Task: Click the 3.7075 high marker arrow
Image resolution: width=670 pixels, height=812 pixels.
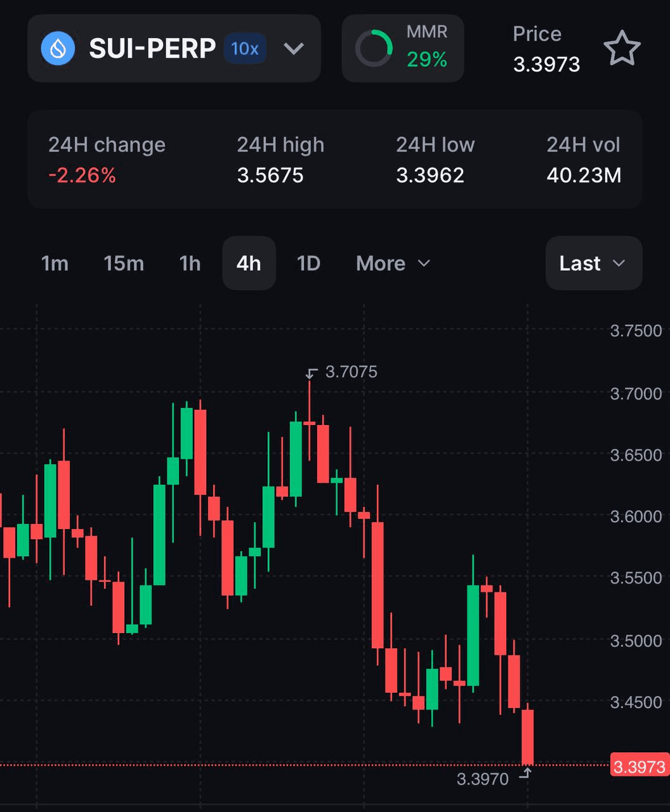Action: [311, 372]
